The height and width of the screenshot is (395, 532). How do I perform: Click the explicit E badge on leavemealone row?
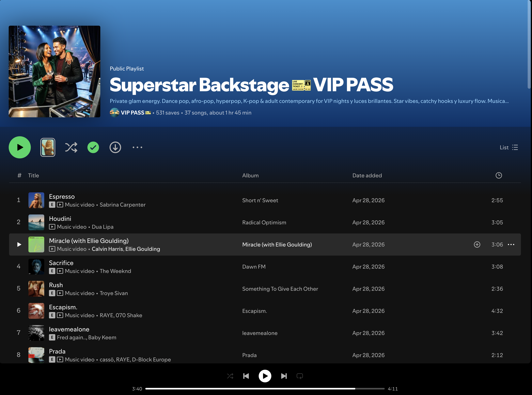pyautogui.click(x=52, y=337)
